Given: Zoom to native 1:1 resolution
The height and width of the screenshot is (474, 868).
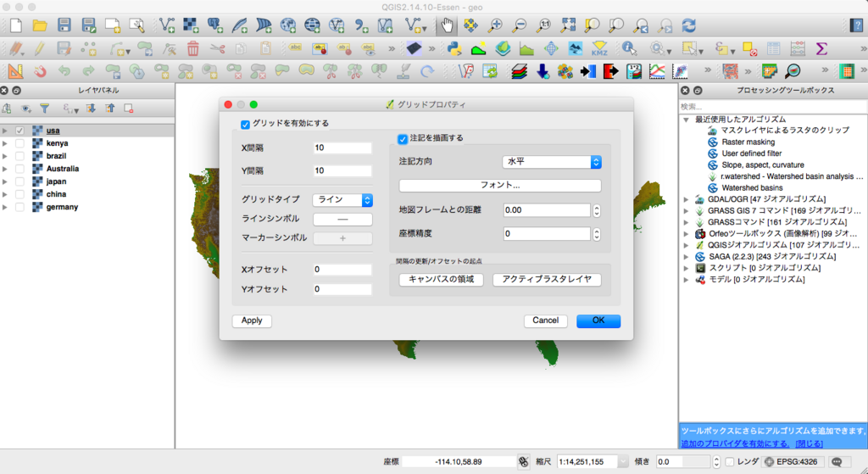Looking at the screenshot, I should pos(543,25).
